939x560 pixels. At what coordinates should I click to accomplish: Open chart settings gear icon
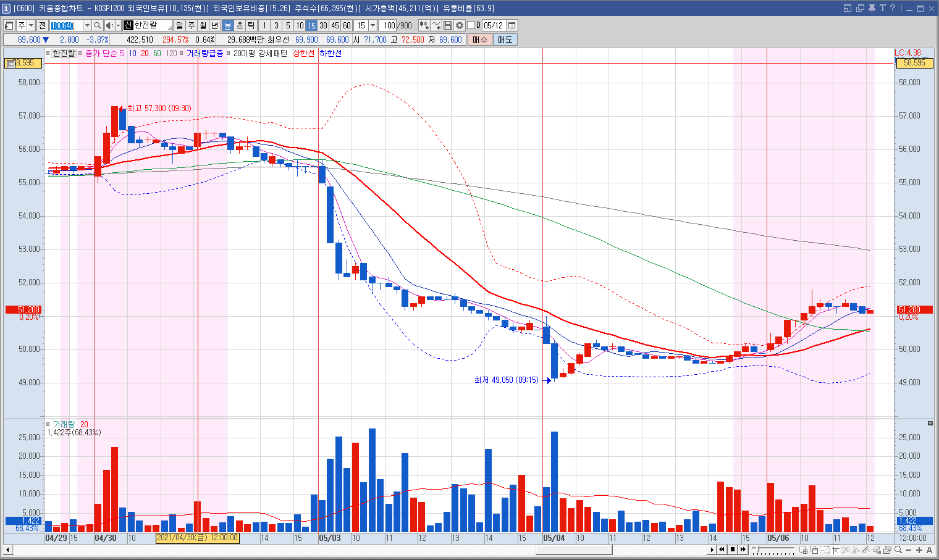tap(460, 25)
